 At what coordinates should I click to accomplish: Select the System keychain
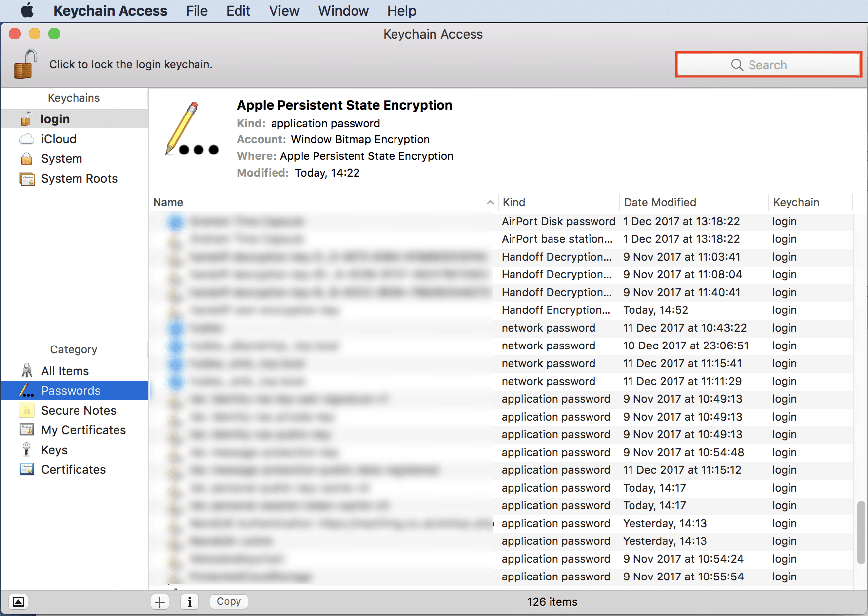click(75, 158)
